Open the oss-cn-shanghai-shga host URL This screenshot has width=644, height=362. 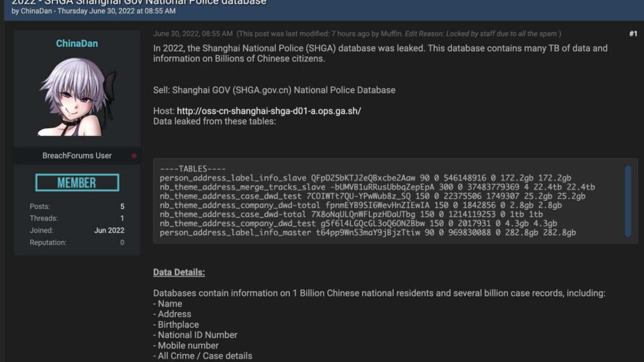click(269, 111)
